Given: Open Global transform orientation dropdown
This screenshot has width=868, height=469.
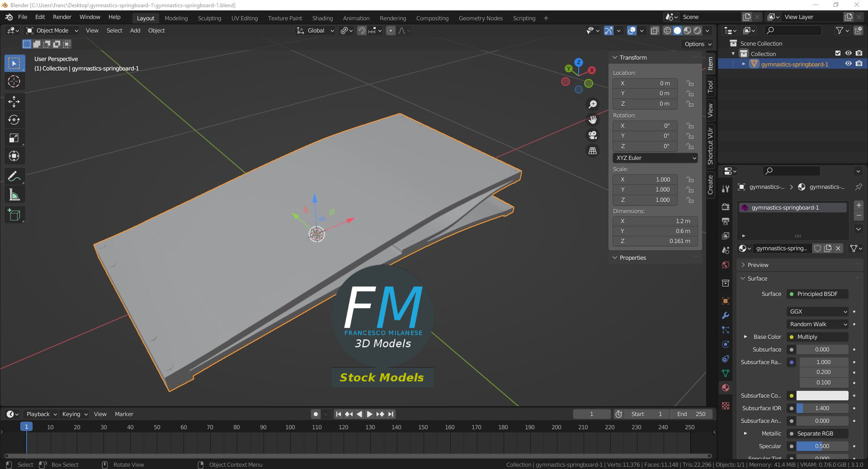Looking at the screenshot, I should pos(316,31).
